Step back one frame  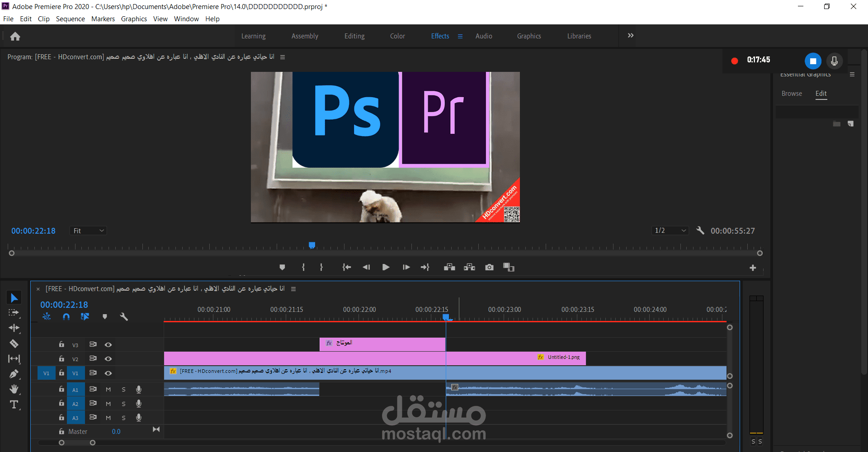tap(366, 267)
